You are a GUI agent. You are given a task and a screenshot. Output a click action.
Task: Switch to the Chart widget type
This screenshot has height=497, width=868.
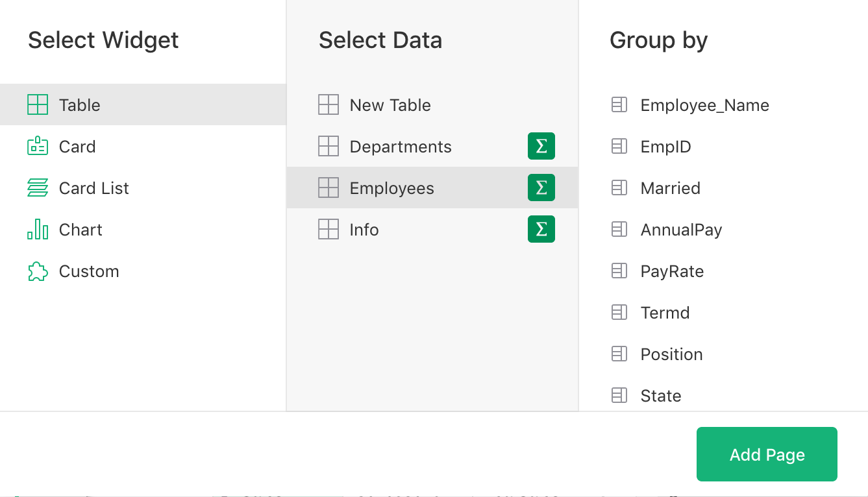tap(80, 229)
